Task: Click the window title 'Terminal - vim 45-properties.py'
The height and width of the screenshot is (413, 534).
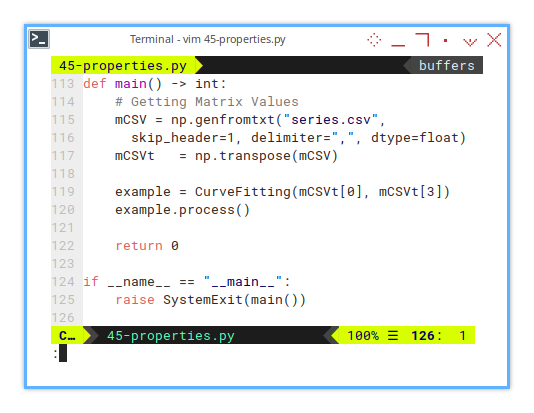Action: (x=208, y=39)
